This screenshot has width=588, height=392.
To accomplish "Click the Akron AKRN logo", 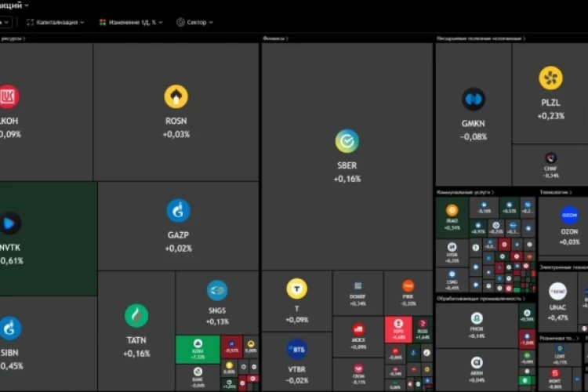I will pos(477,362).
